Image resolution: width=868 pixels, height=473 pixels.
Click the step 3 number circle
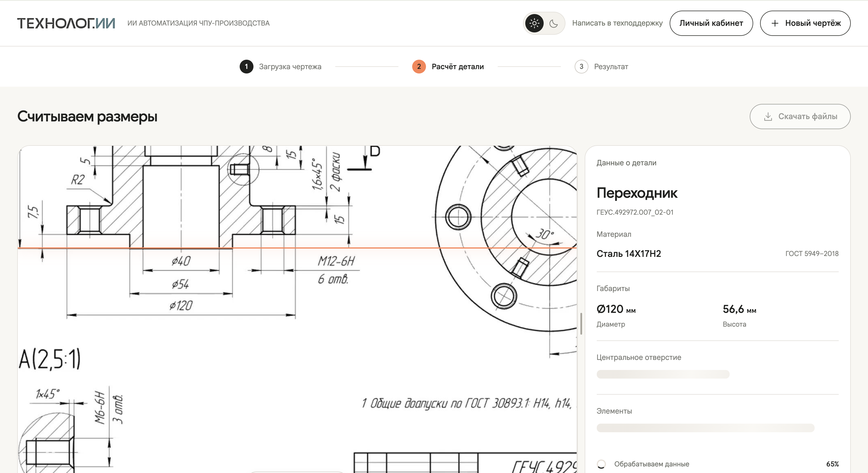(x=581, y=66)
